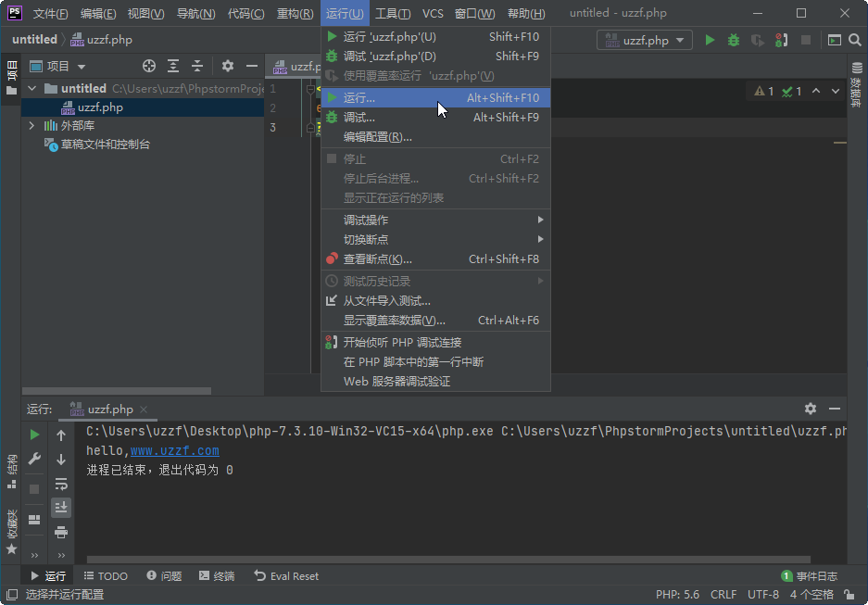
Task: Choose 运行 'uzzf.php' menu entry
Action: pyautogui.click(x=435, y=36)
